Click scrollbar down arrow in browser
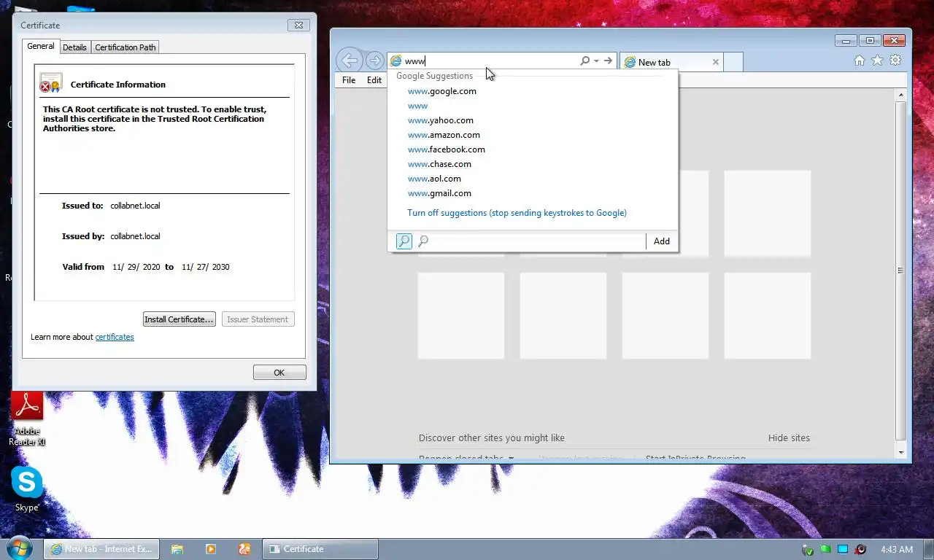 click(900, 453)
